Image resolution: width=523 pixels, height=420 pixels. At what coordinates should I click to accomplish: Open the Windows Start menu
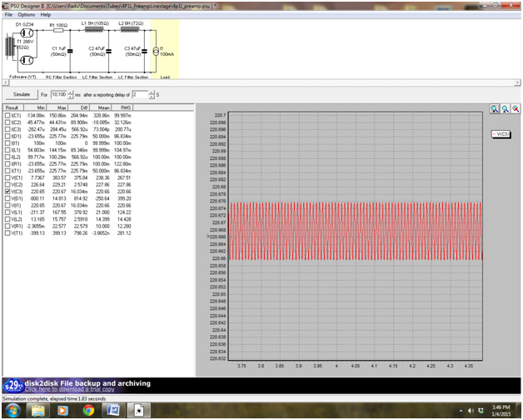coord(12,411)
